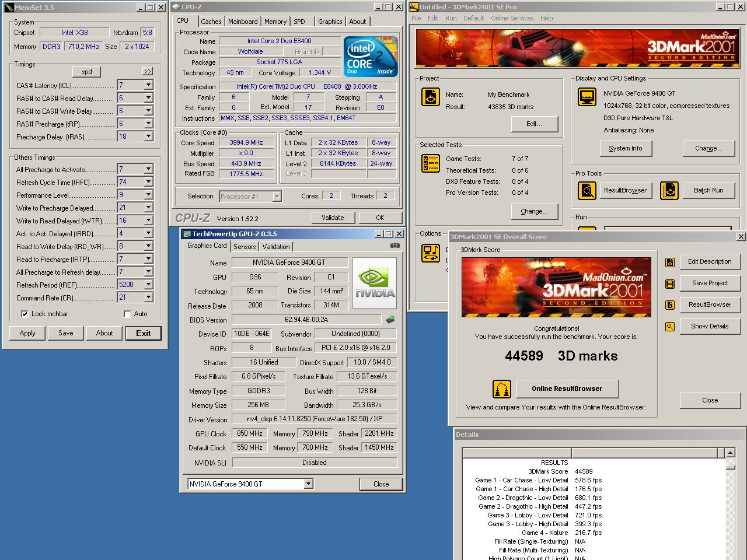This screenshot has height=560, width=747.
Task: Click the Edit Description icon in score dialog
Action: coord(670,262)
